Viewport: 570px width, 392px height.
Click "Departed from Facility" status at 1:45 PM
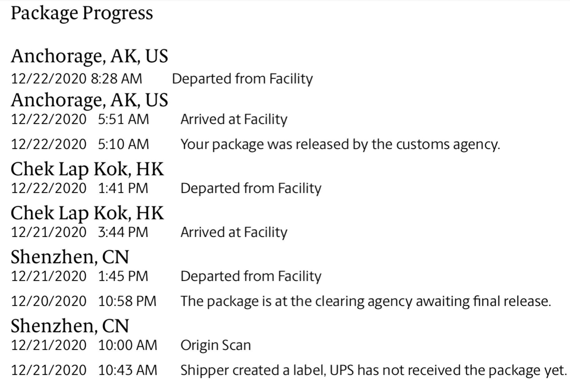251,277
